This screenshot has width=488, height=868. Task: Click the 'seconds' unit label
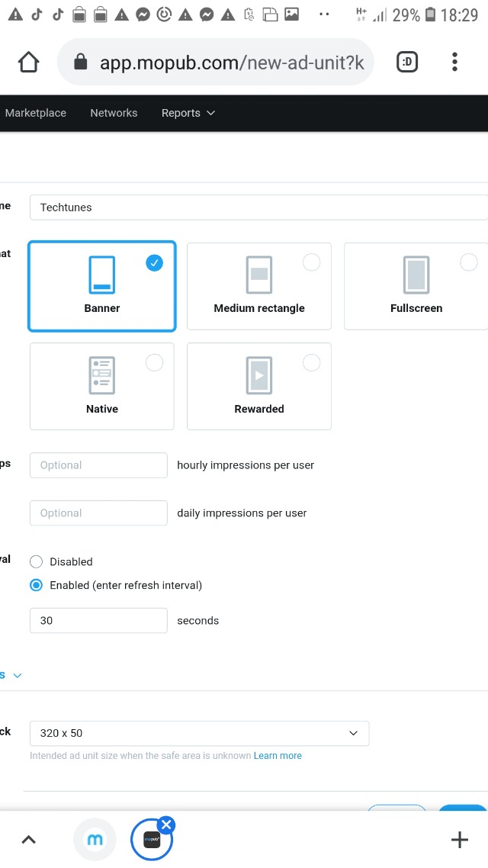pos(198,621)
